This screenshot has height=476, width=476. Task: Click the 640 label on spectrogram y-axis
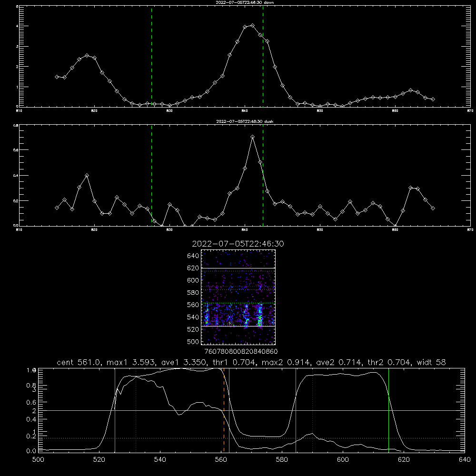[193, 256]
